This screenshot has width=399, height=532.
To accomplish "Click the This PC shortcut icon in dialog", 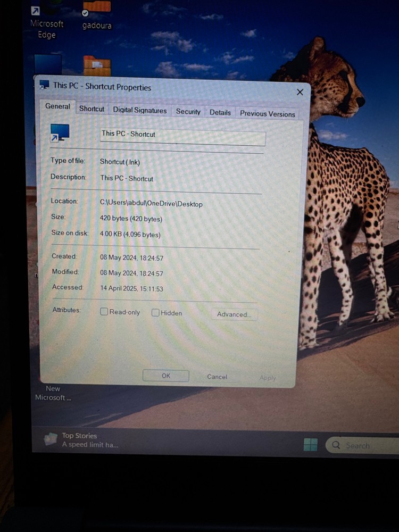I will (60, 132).
